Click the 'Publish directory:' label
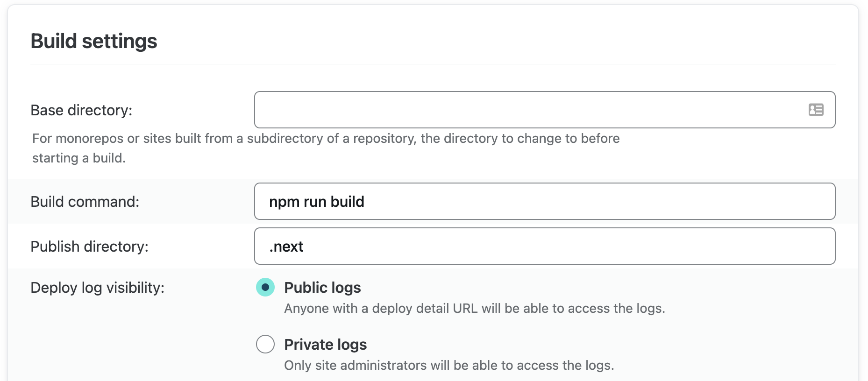The width and height of the screenshot is (868, 381). click(x=90, y=247)
